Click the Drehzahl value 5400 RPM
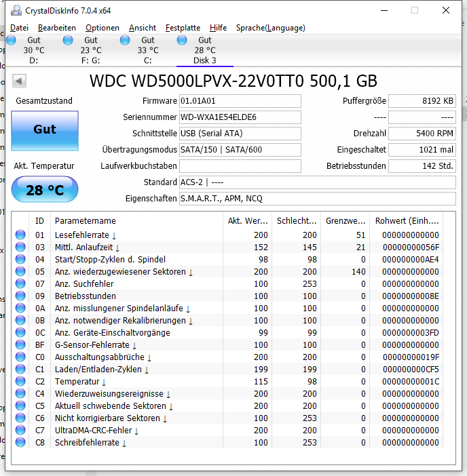The image size is (467, 476). coord(422,134)
